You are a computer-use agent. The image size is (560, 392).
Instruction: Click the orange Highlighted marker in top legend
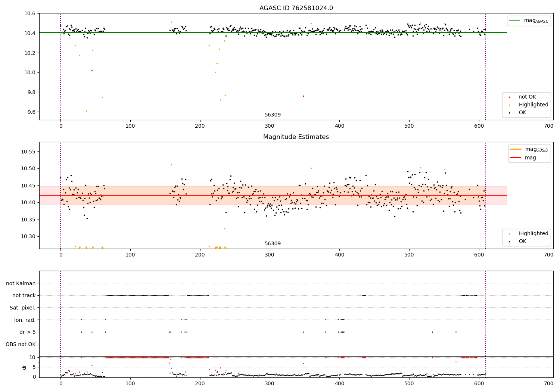click(510, 105)
